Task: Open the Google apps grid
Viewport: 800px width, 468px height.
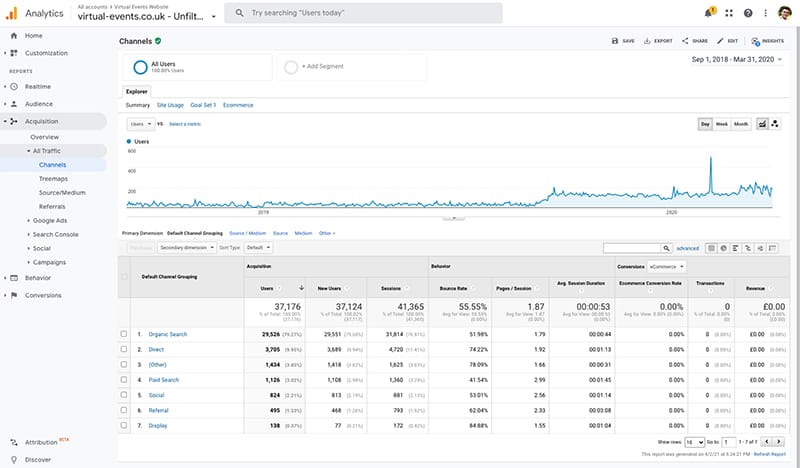Action: click(x=729, y=13)
